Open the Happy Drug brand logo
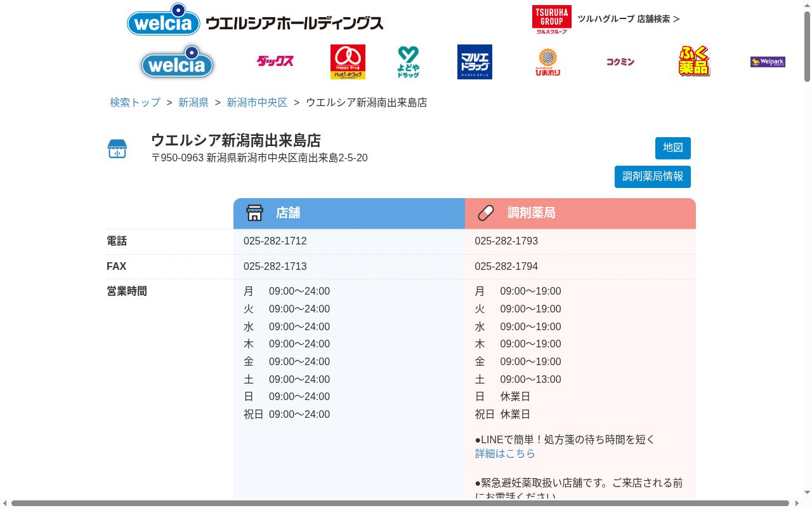This screenshot has width=812, height=508. click(348, 62)
